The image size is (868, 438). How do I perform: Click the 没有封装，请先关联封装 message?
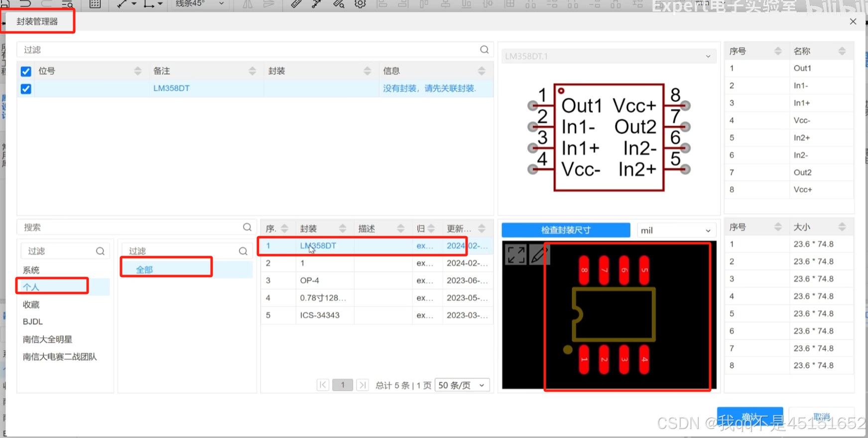pos(429,88)
